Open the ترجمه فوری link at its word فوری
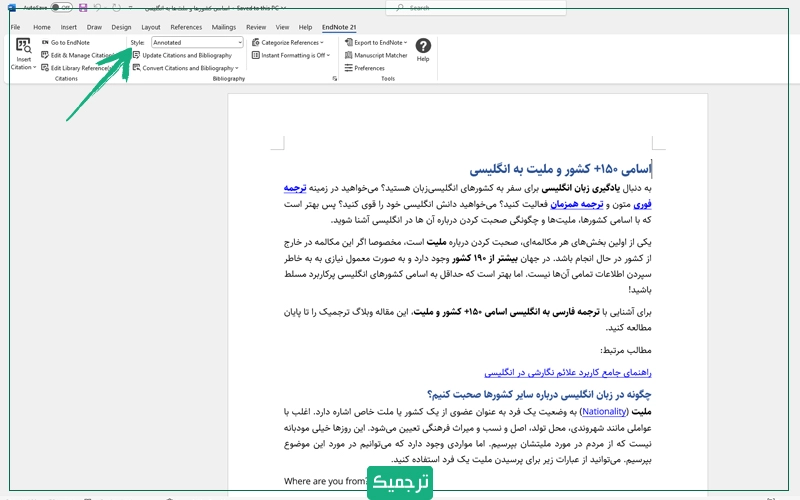The height and width of the screenshot is (500, 800). [x=642, y=204]
